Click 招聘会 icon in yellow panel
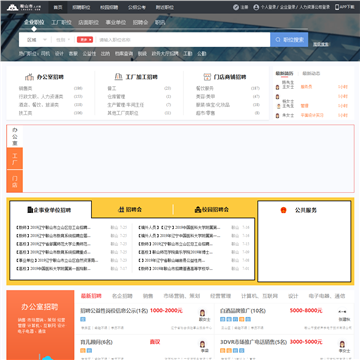 [121, 210]
